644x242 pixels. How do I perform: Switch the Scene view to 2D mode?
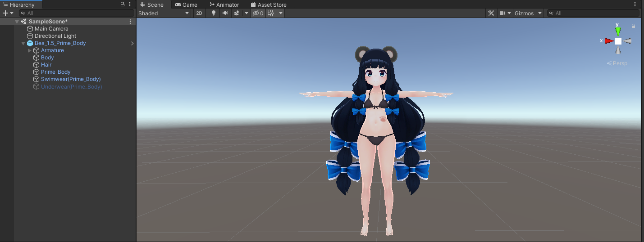pos(199,13)
